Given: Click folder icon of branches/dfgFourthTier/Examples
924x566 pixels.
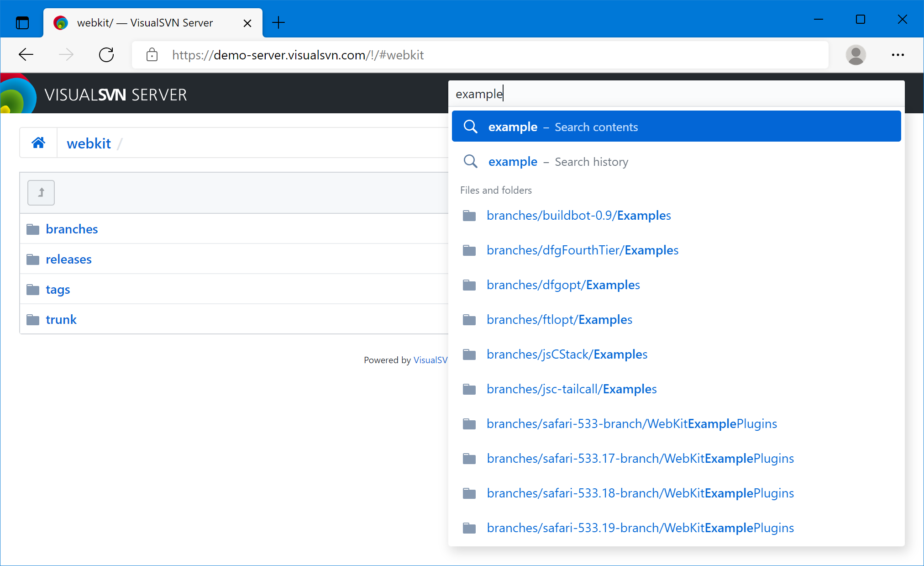Looking at the screenshot, I should (x=469, y=250).
